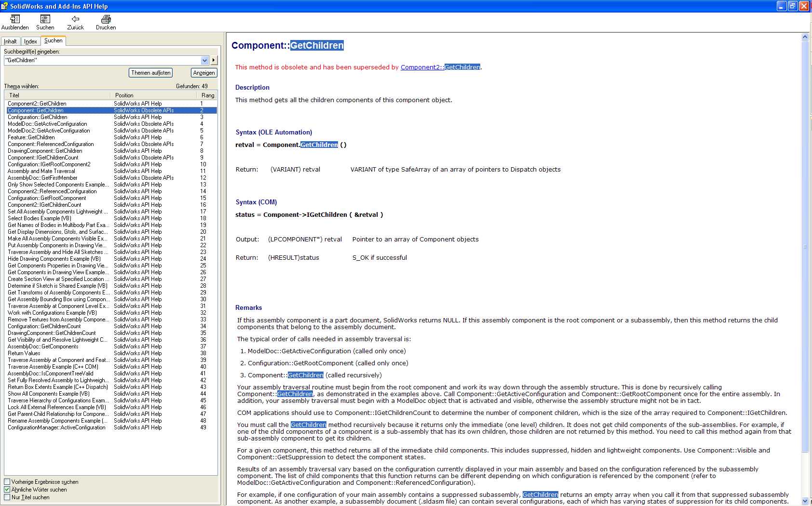The height and width of the screenshot is (506, 812).
Task: Select 'Select Bodies Example (VB)' topic
Action: pos(111,218)
